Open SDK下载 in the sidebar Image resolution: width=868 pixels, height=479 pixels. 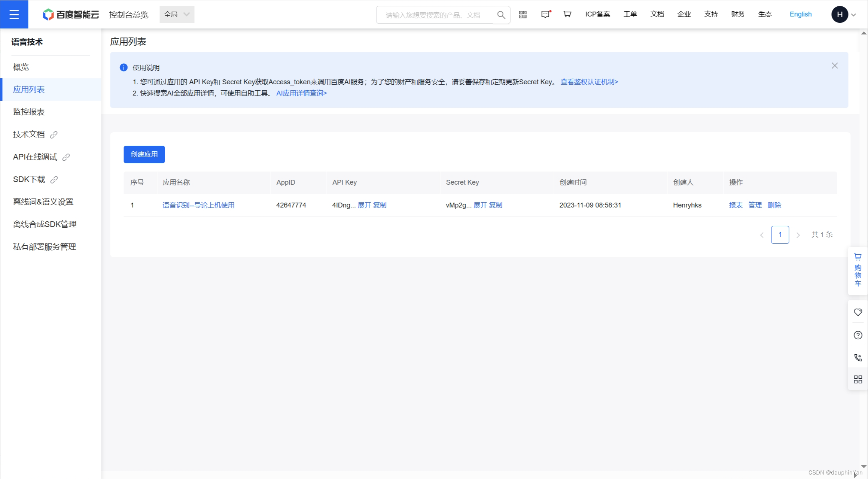click(x=29, y=179)
